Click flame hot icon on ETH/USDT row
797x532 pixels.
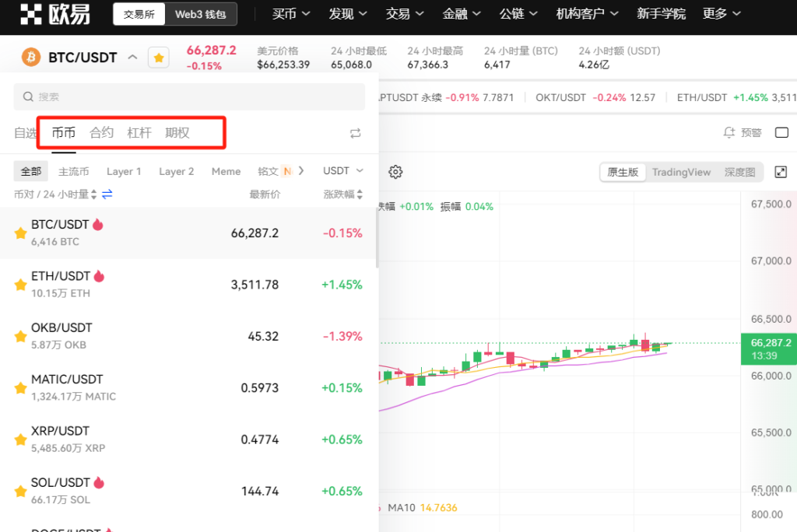click(99, 276)
